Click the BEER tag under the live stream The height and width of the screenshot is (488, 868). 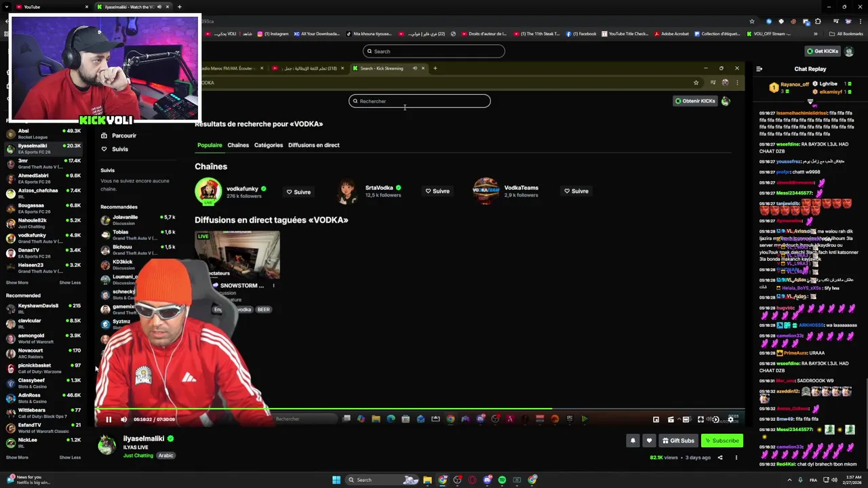[264, 310]
